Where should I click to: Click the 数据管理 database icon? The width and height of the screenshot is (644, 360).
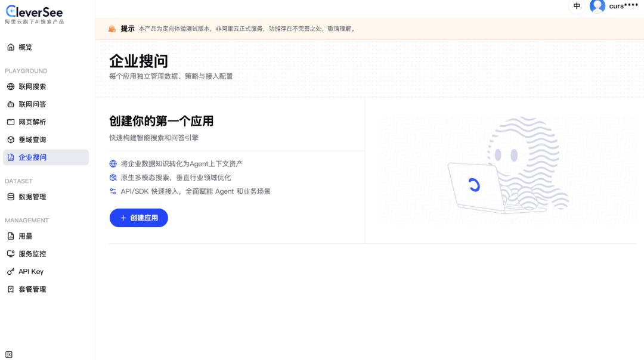(x=11, y=197)
